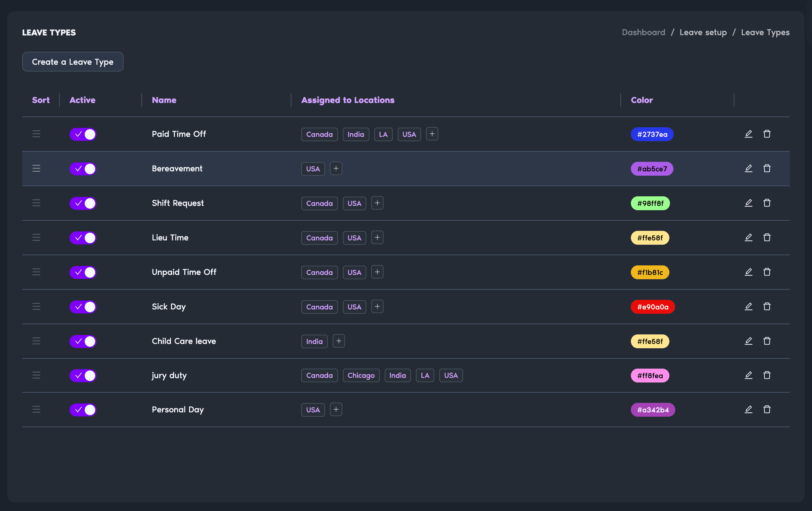Viewport: 812px width, 511px height.
Task: Edit the Paid Time Off leave type
Action: (x=748, y=134)
